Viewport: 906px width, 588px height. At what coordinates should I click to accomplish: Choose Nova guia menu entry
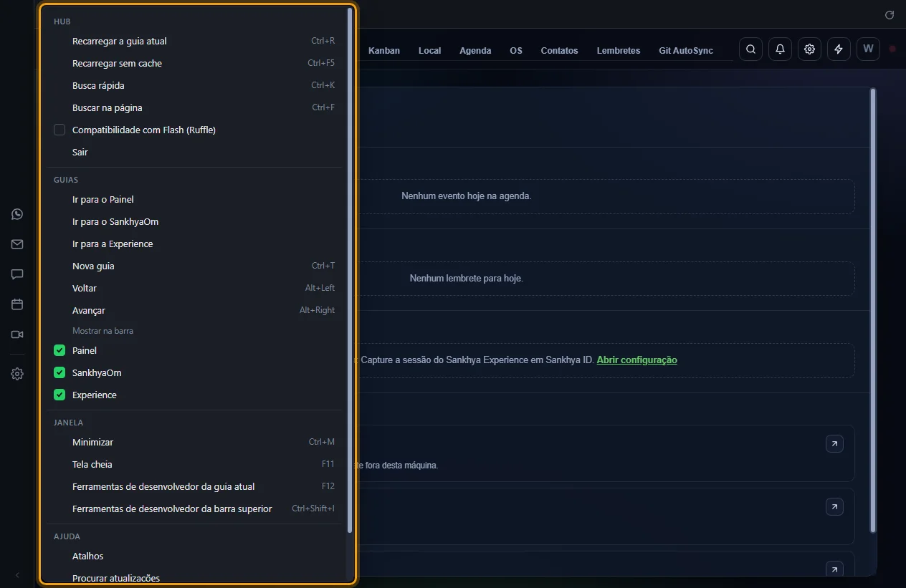point(194,266)
